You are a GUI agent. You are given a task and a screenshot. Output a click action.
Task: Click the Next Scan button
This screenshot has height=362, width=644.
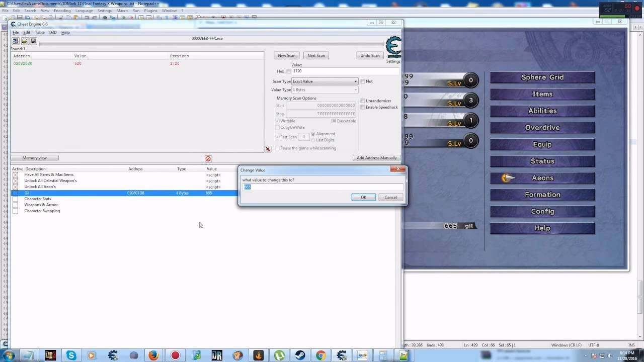tap(316, 55)
